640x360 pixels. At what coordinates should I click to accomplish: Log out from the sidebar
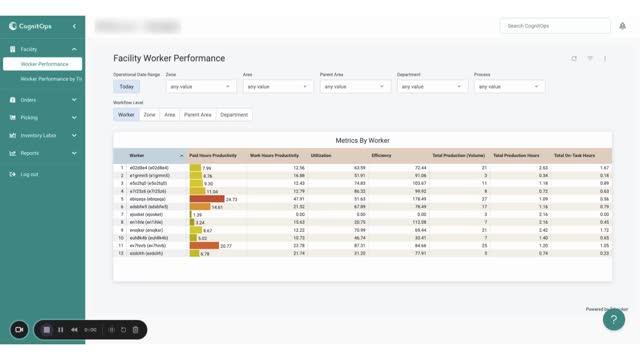tap(29, 174)
